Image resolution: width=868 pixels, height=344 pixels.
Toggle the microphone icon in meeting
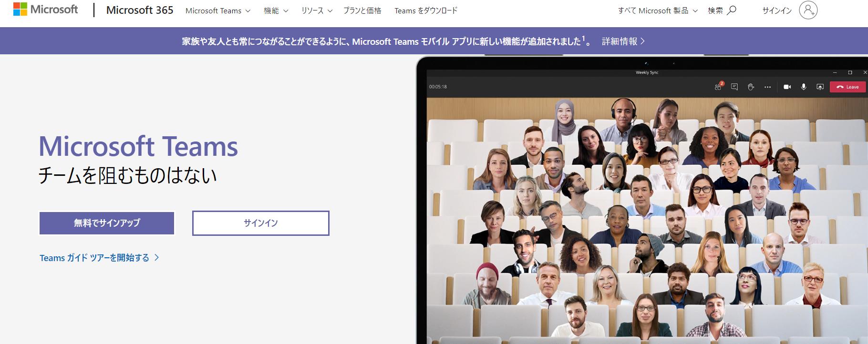point(804,87)
